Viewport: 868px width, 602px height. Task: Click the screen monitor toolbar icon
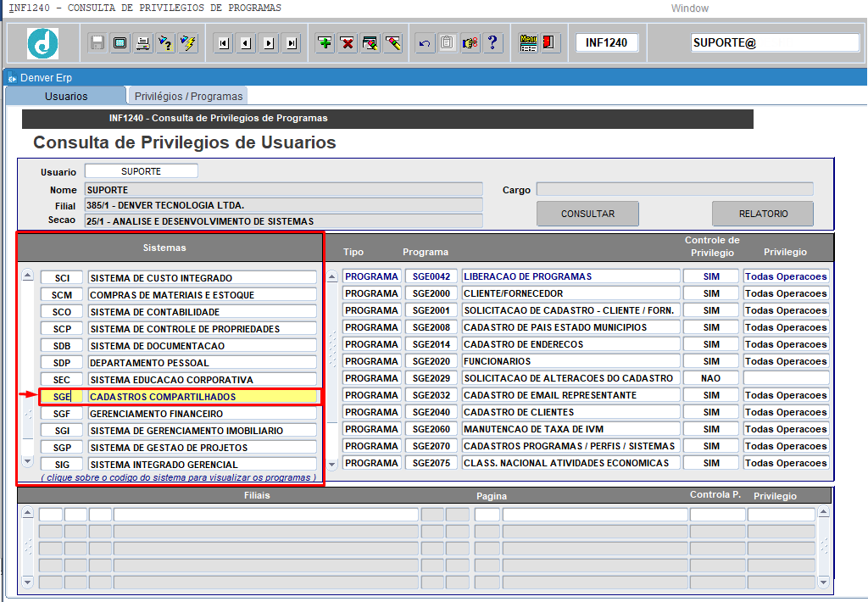(120, 42)
